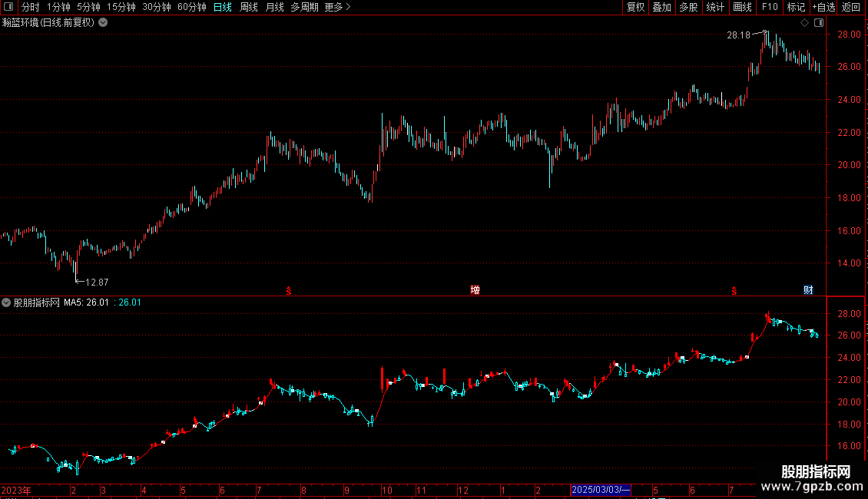This screenshot has height=499, width=868.
Task: Click the red S marker near July 2025
Action: 734,291
